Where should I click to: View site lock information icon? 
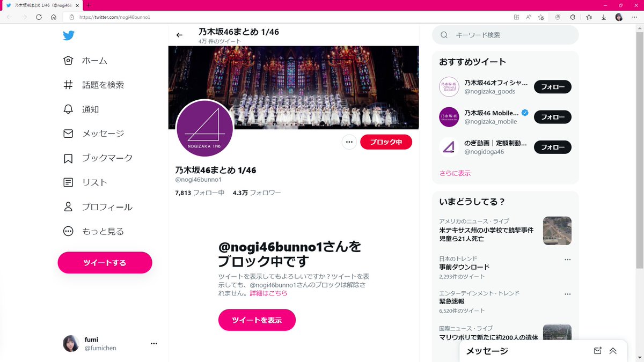pyautogui.click(x=71, y=17)
